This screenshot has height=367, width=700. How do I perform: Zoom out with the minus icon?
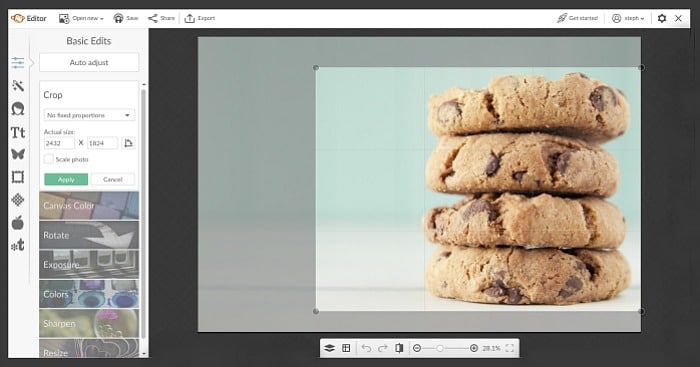417,348
